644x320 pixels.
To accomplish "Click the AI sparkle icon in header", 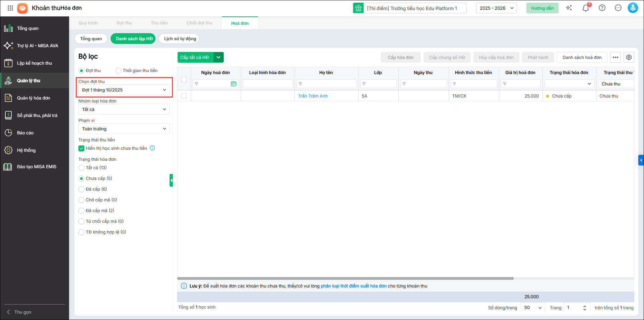I will (x=569, y=8).
